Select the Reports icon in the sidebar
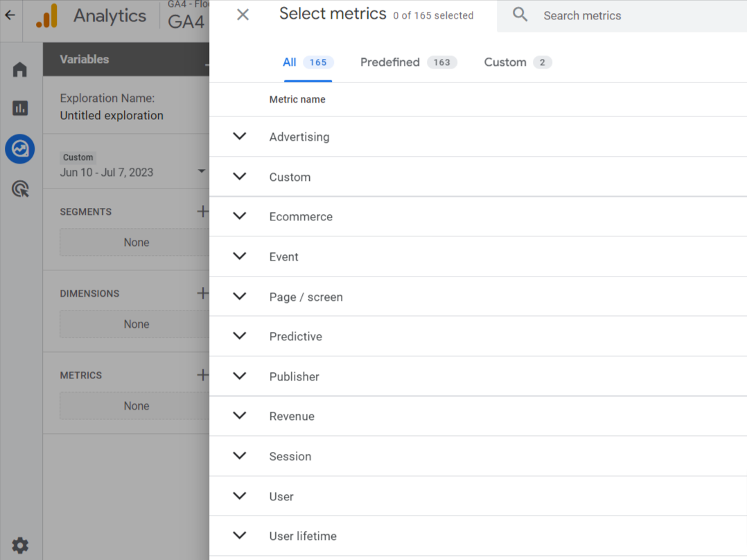 pyautogui.click(x=19, y=108)
